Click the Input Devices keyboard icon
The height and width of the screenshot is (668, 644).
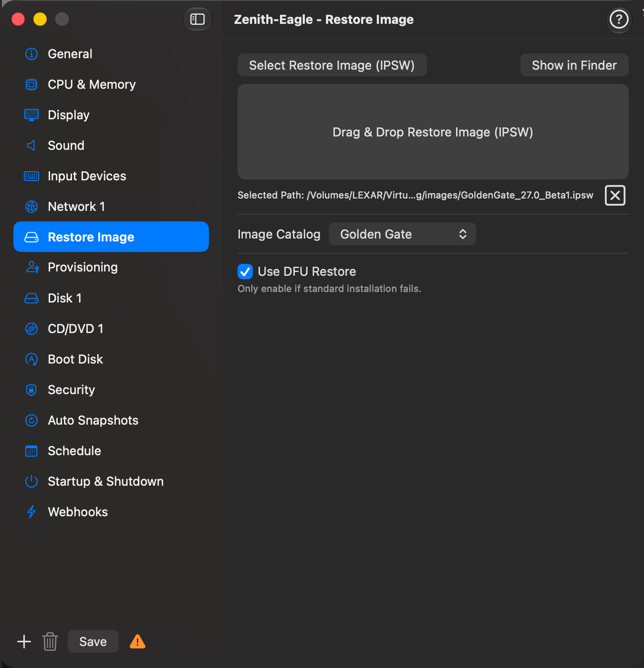[x=31, y=176]
